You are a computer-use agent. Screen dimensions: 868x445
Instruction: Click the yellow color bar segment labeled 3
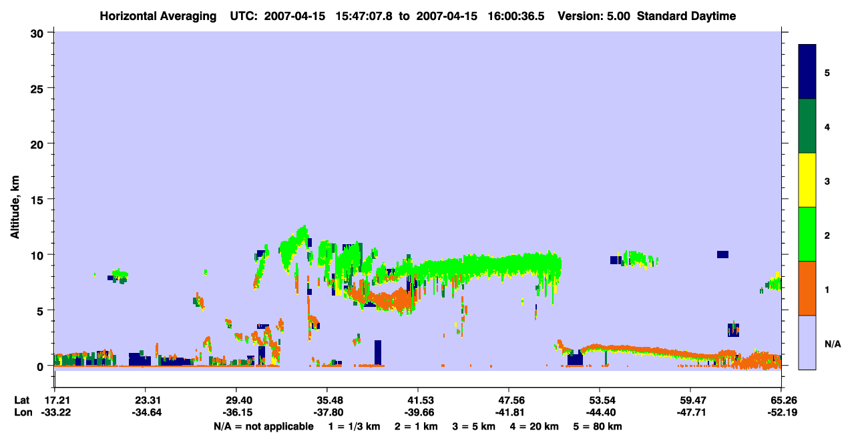point(807,180)
